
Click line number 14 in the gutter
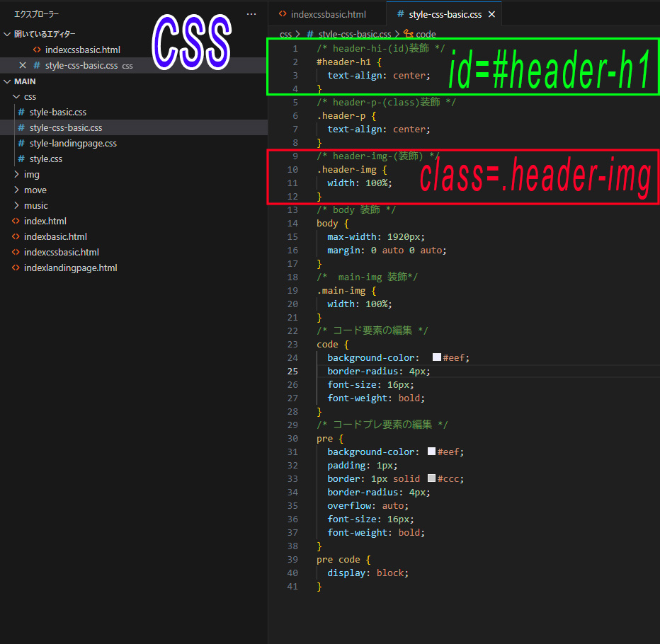(x=292, y=224)
